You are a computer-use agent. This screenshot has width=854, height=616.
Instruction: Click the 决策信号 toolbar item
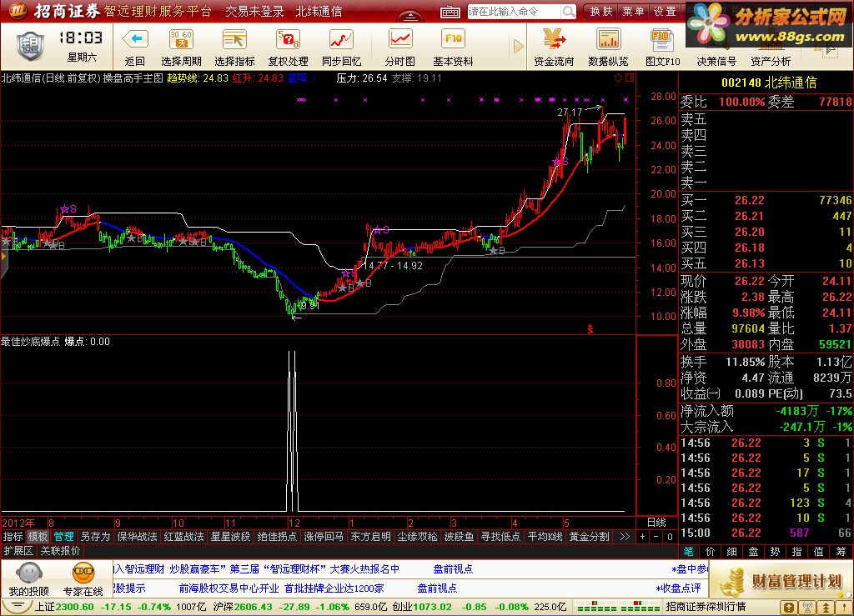click(x=716, y=61)
